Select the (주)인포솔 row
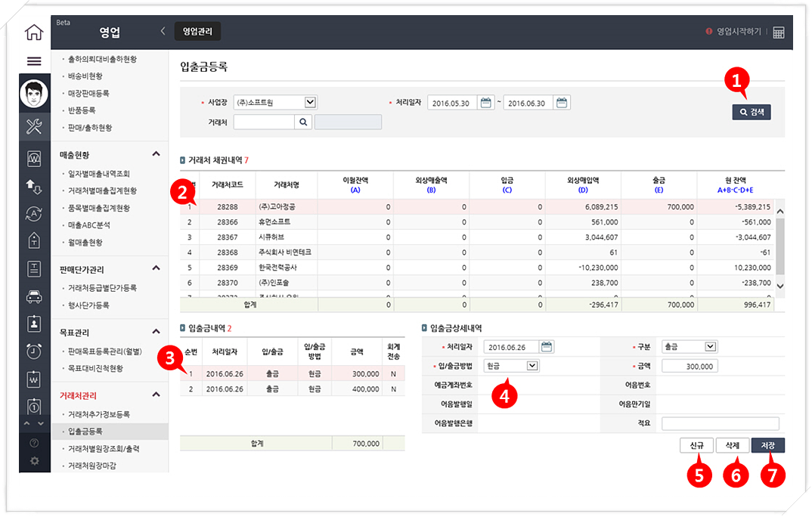 476,283
